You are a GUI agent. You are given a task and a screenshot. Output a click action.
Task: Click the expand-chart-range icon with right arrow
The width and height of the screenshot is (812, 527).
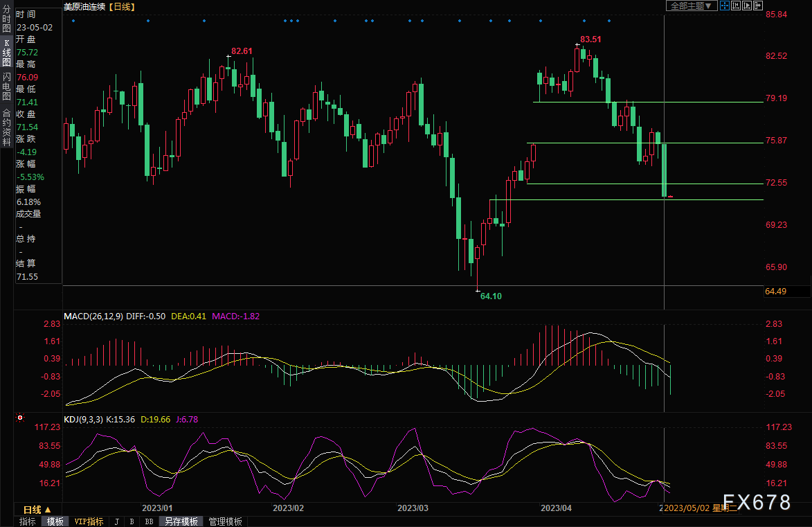click(747, 6)
